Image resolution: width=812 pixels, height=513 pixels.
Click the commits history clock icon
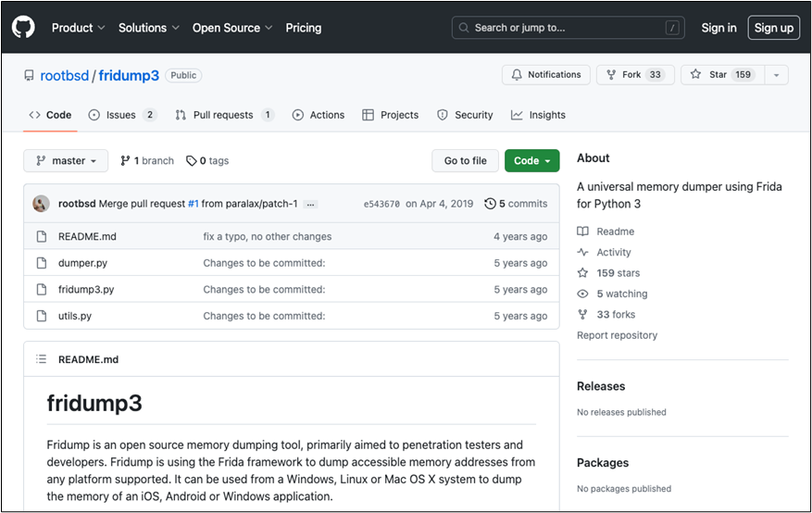click(490, 204)
